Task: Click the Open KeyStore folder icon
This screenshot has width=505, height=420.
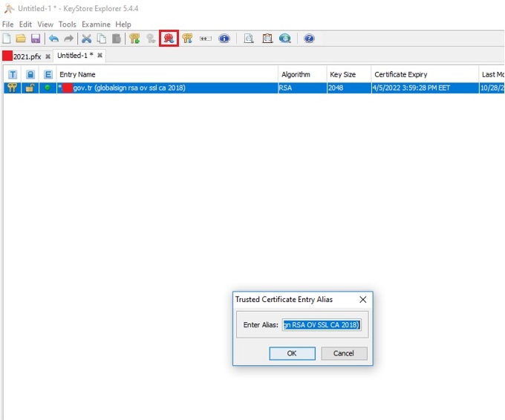Action: pos(21,39)
